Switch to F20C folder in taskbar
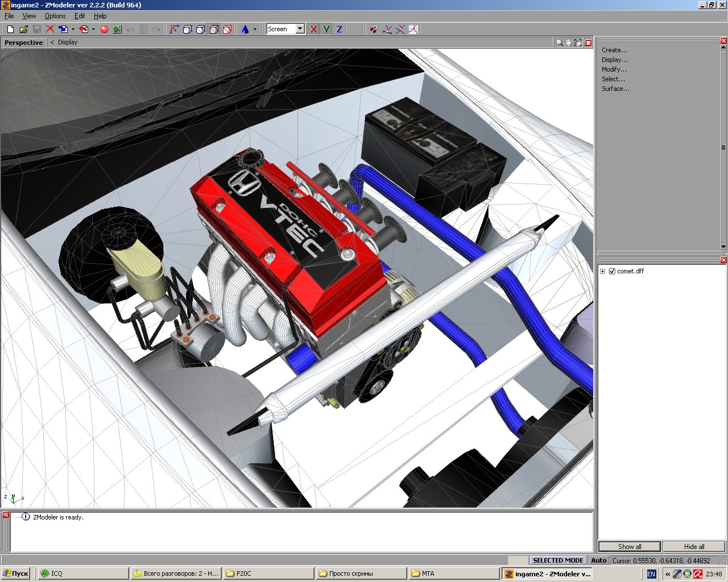728x582 pixels. pyautogui.click(x=268, y=573)
